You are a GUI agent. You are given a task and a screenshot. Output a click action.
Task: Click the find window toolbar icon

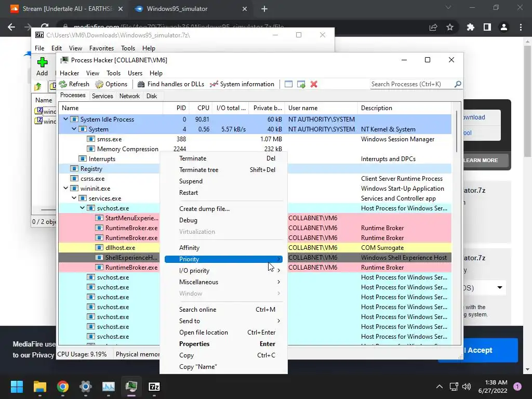288,84
